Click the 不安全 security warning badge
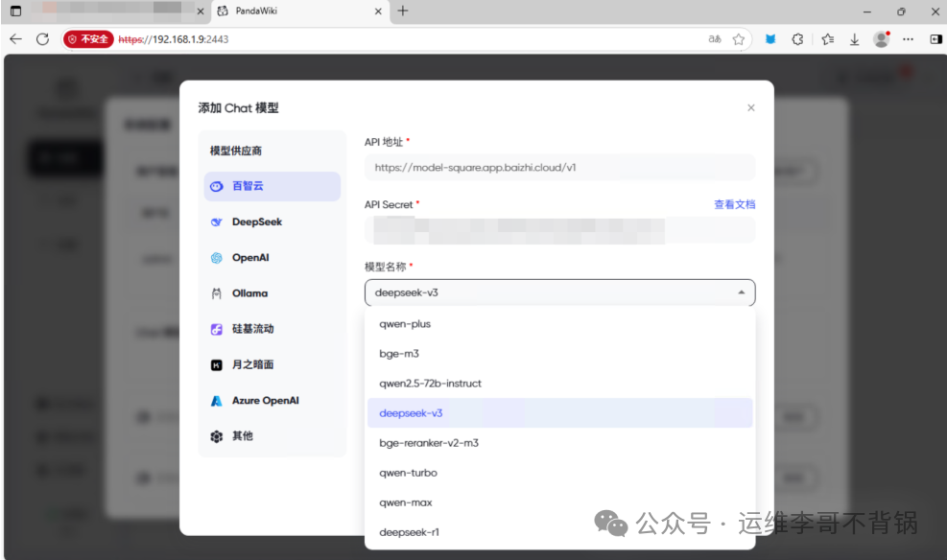 coord(88,39)
